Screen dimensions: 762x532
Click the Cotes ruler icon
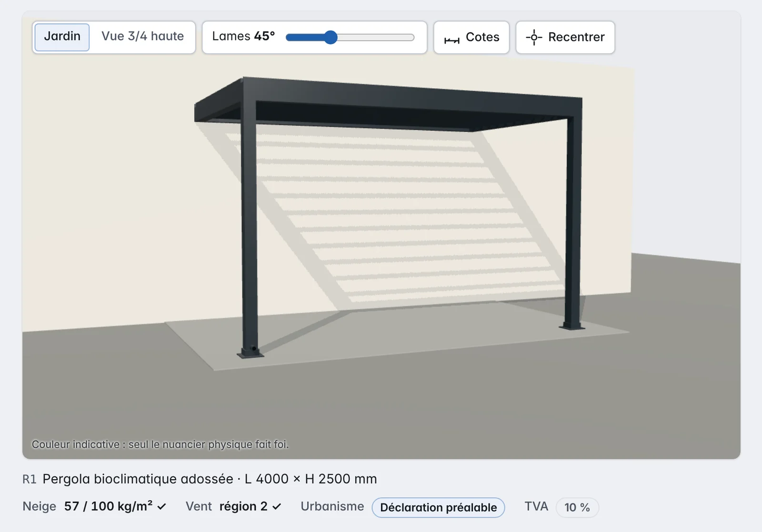[451, 40]
